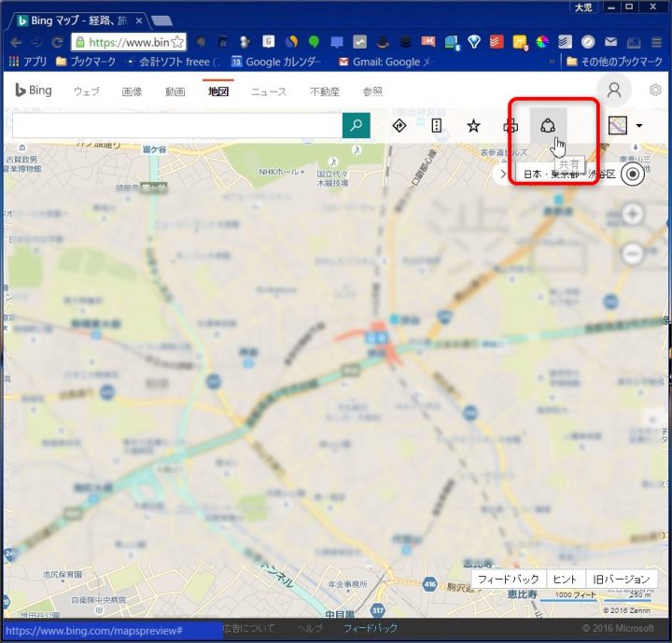Click the red Todoist extension icon

coord(497,42)
